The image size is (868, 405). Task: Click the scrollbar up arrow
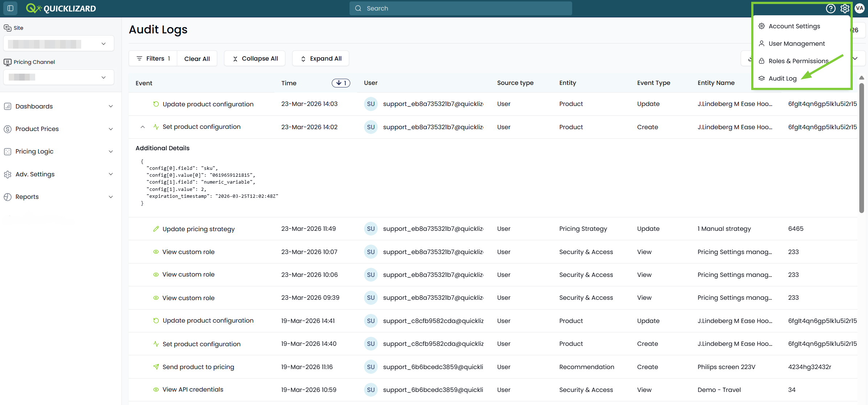(x=861, y=78)
